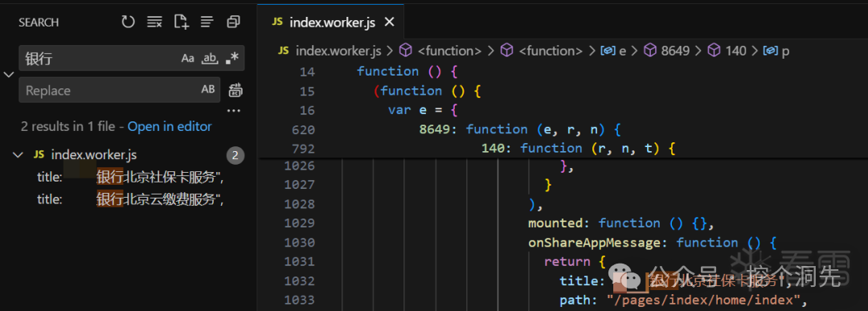Toggle Match Whole Word option
Image resolution: width=868 pixels, height=311 pixels.
(210, 58)
